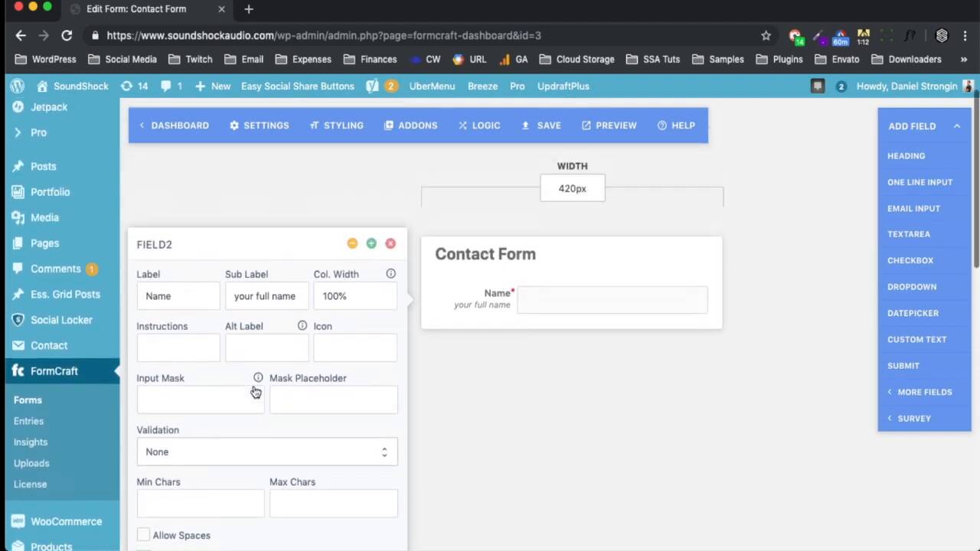Viewport: 980px width, 551px height.
Task: Click the Alt Label info icon
Action: (302, 325)
